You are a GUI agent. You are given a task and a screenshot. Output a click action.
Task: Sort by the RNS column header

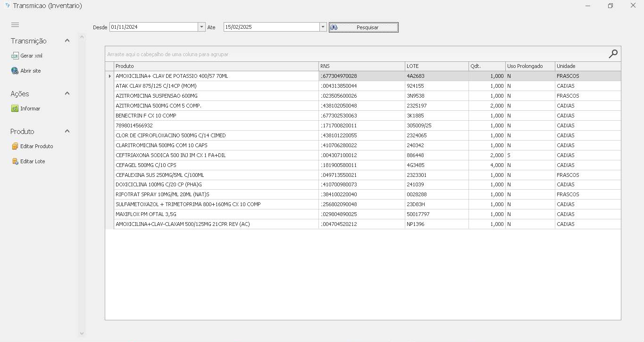tap(362, 66)
